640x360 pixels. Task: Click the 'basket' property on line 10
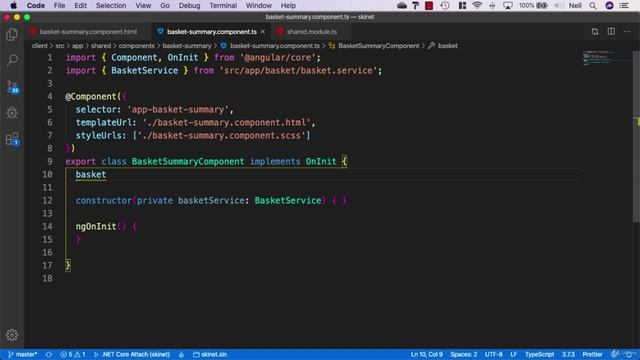(91, 174)
